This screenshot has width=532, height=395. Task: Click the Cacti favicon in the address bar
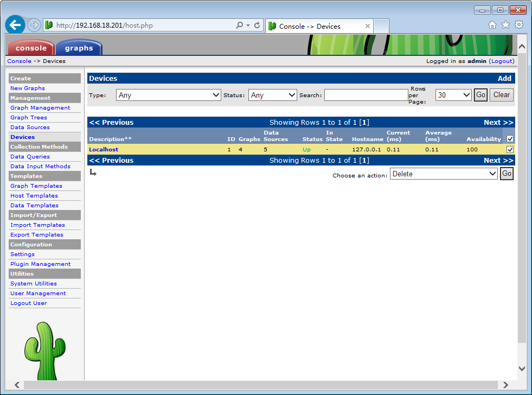click(49, 25)
